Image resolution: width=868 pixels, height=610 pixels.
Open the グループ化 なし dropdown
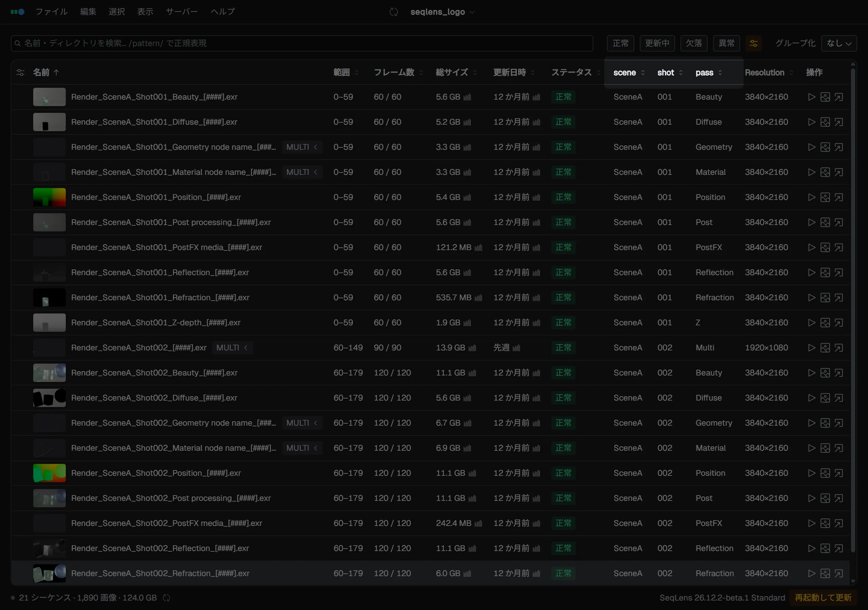(839, 43)
